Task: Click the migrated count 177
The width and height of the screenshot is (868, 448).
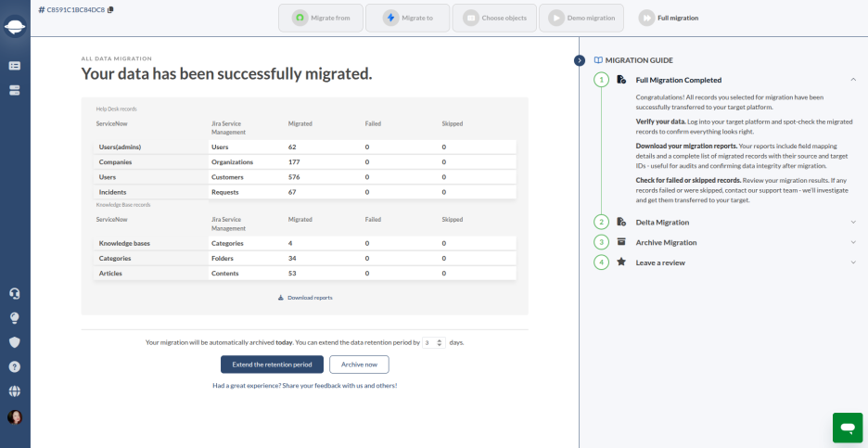Action: point(293,162)
